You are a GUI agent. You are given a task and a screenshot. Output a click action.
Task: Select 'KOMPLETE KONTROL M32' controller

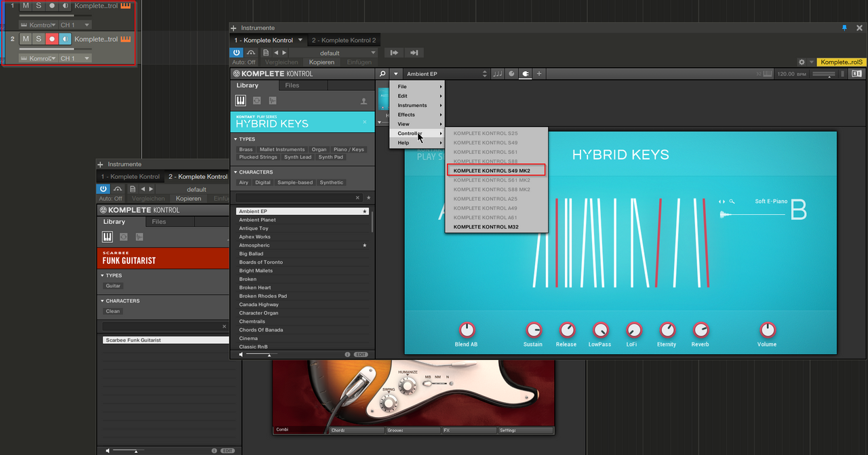[x=496, y=227]
